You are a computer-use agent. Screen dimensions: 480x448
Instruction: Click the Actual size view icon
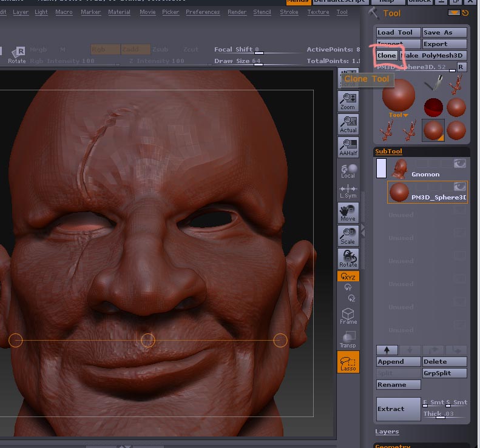click(x=348, y=124)
